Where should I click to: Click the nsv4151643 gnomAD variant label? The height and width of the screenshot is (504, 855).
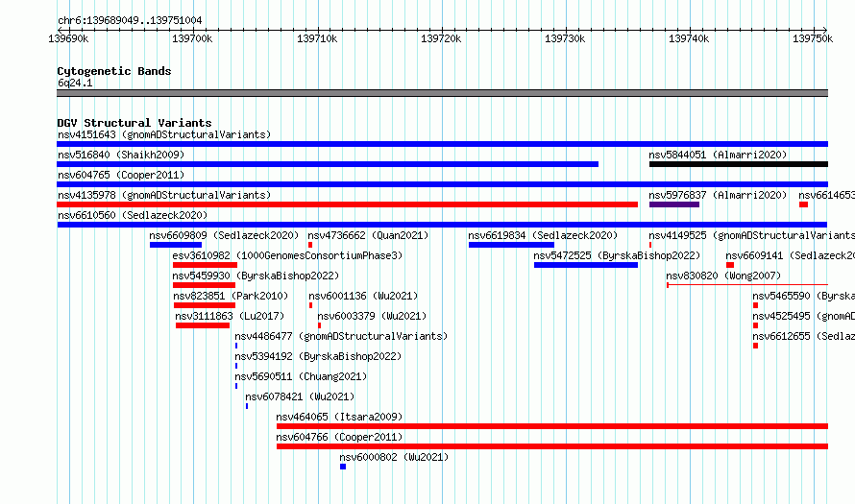point(164,134)
